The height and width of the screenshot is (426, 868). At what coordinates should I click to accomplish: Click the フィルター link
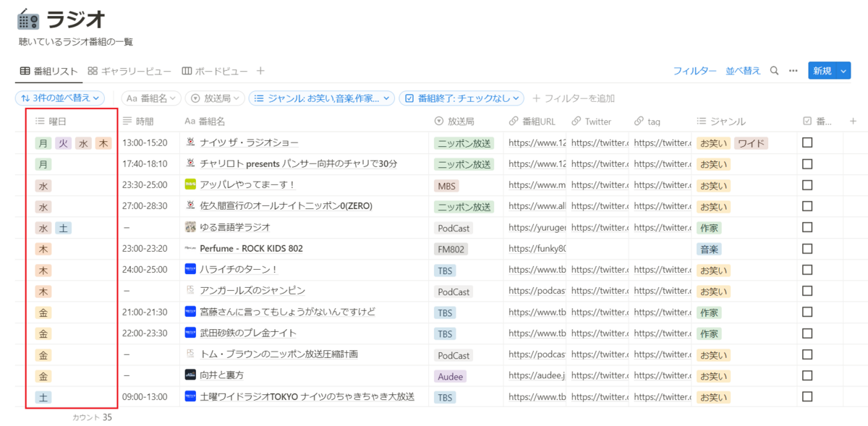coord(695,71)
